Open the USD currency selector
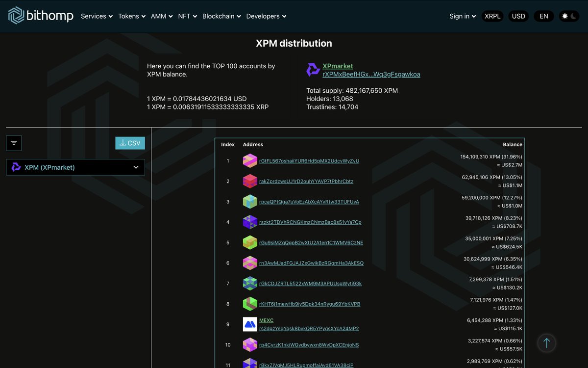588x368 pixels. click(x=518, y=16)
